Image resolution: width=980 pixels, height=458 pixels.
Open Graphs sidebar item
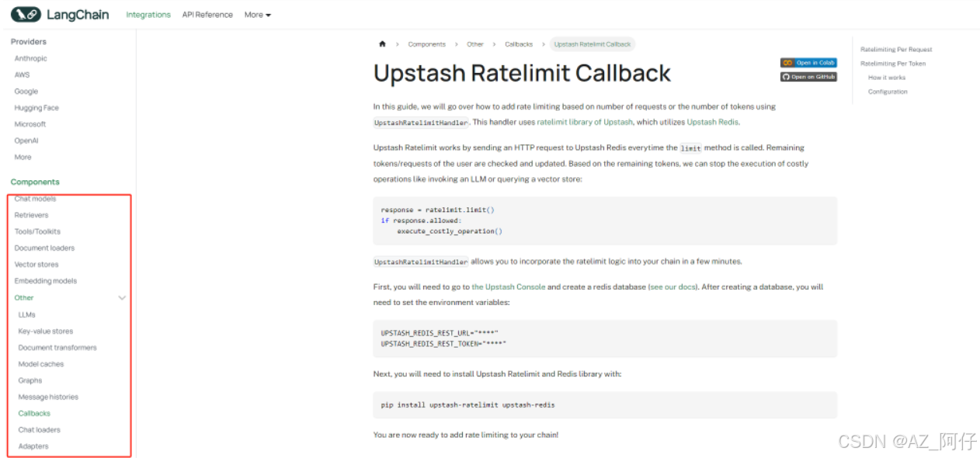click(x=30, y=380)
